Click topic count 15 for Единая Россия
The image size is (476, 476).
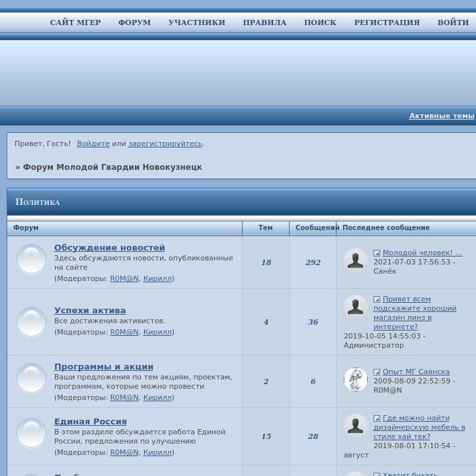[266, 436]
